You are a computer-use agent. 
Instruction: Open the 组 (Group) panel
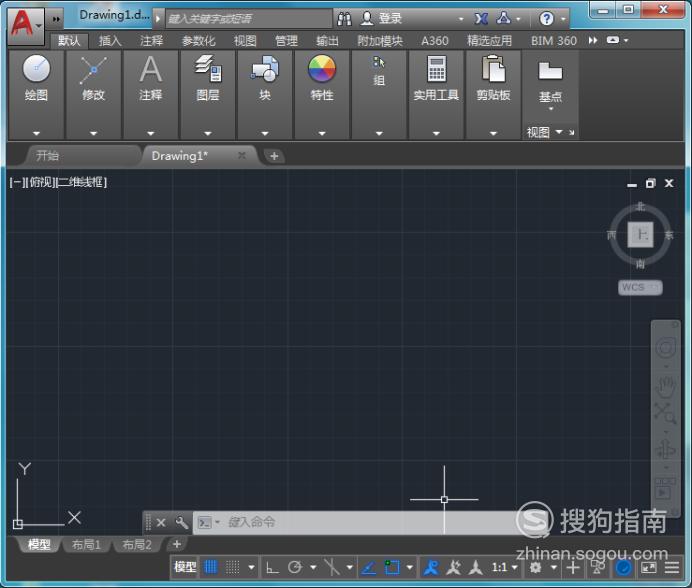[x=379, y=73]
